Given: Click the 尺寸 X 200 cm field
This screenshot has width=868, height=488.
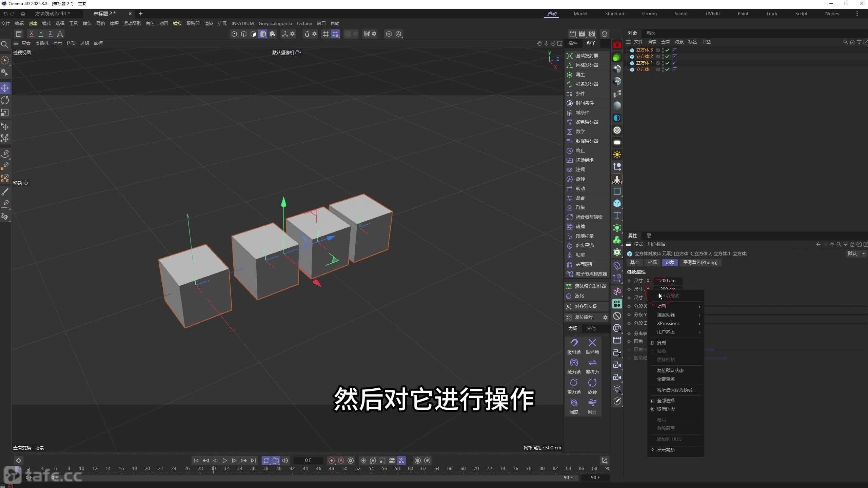Looking at the screenshot, I should (667, 281).
